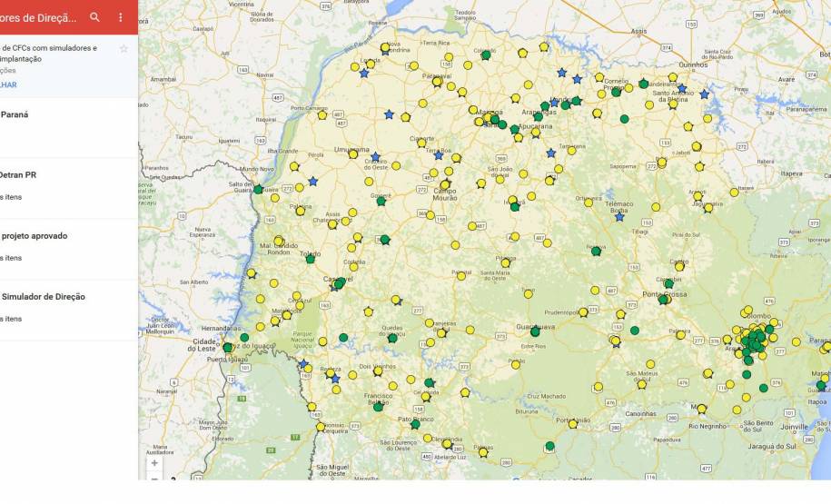The height and width of the screenshot is (504, 831).
Task: Select the green marker at Francisco Beltrão
Action: tap(378, 406)
